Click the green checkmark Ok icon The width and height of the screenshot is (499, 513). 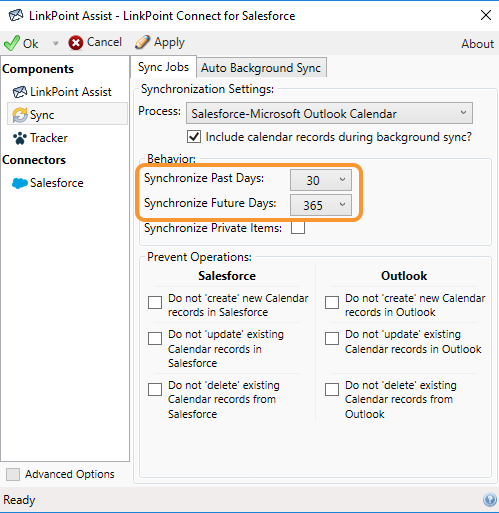pos(12,43)
